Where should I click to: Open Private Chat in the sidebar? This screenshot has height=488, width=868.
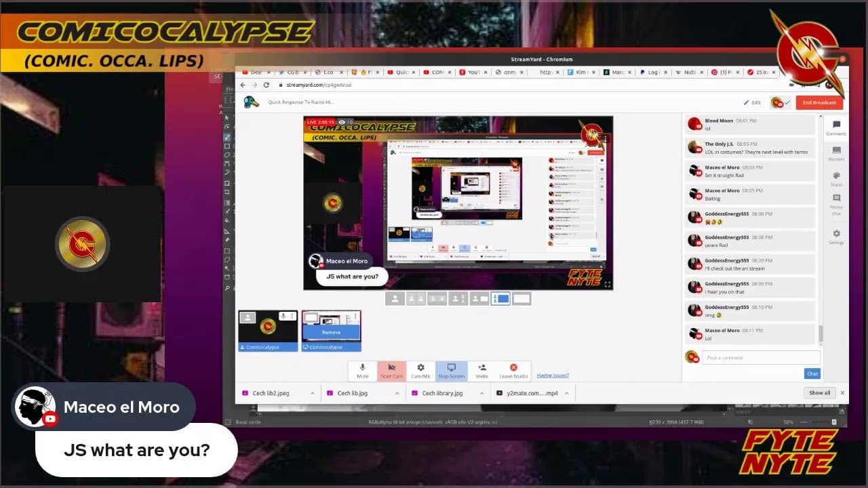click(836, 201)
